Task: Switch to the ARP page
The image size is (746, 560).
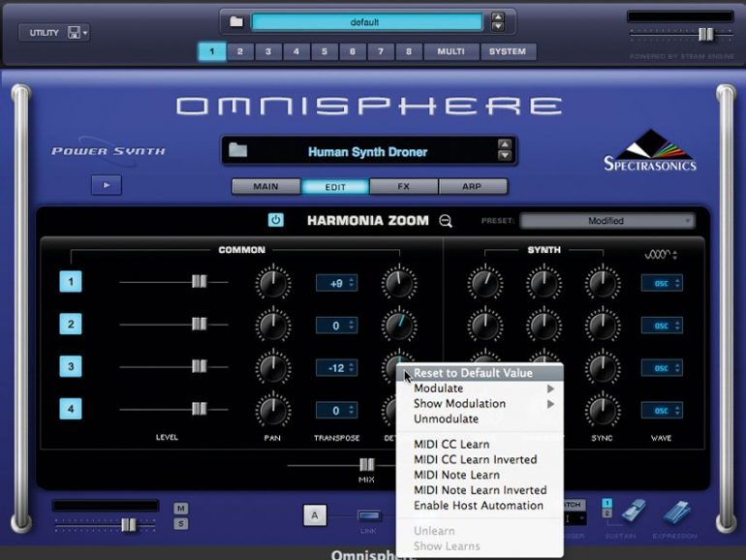Action: point(472,187)
